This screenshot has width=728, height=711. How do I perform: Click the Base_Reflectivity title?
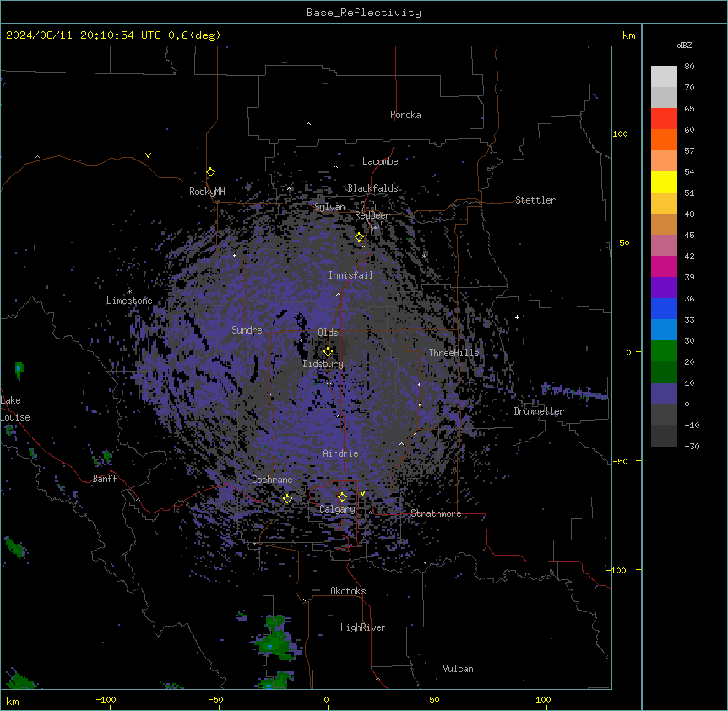point(364,13)
